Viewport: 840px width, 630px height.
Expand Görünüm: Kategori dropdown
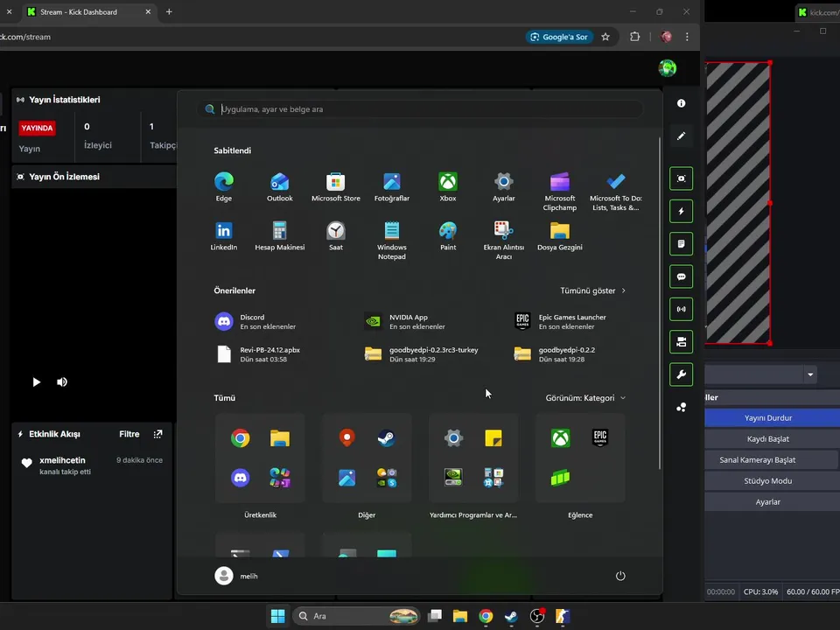(585, 398)
